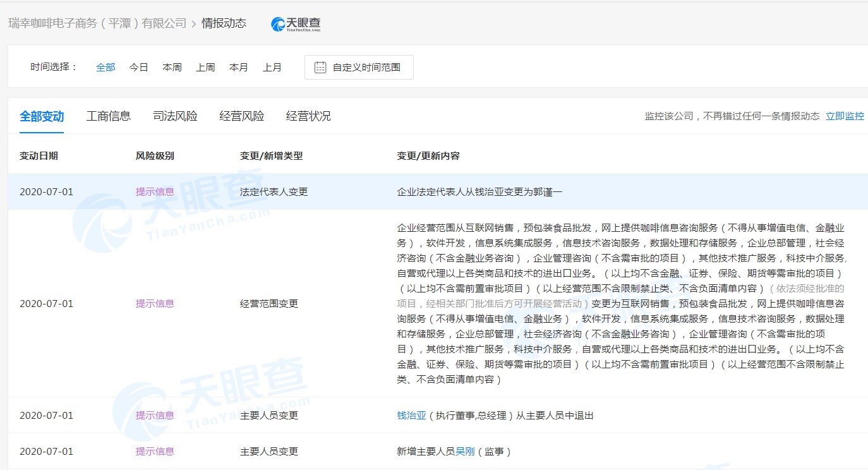Click 提示信息 in 法定代表人变更 row

point(155,191)
